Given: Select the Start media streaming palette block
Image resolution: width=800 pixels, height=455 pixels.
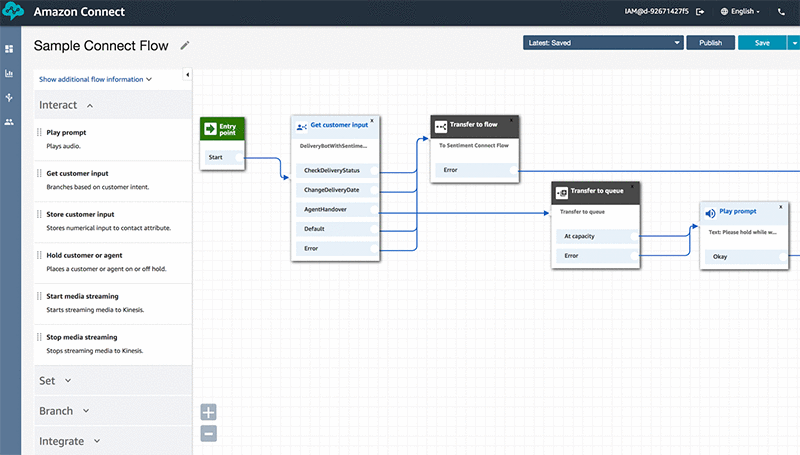Looking at the screenshot, I should [113, 303].
